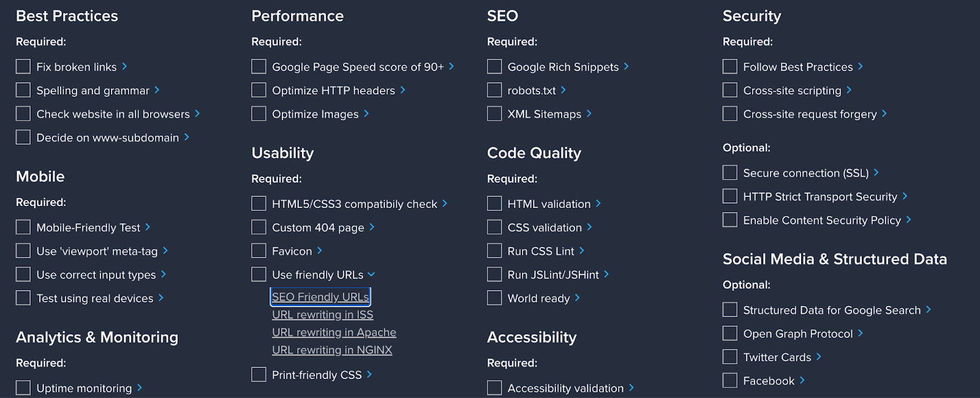980x398 pixels.
Task: Follow the URL rewriting in Apache link
Action: 334,332
